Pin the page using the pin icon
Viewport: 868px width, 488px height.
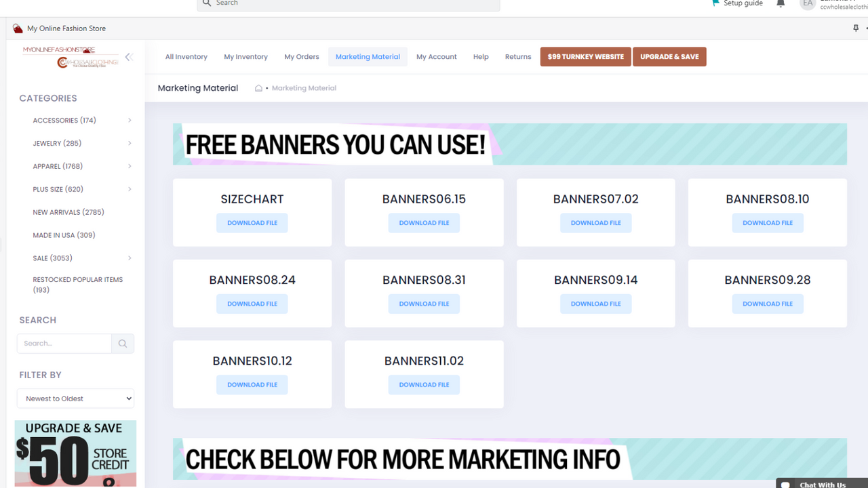[856, 28]
